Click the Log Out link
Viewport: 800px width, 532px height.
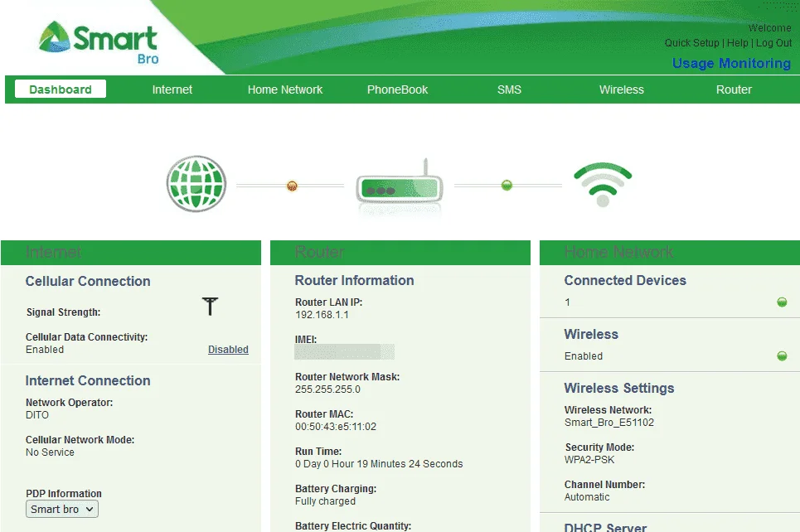pyautogui.click(x=773, y=43)
